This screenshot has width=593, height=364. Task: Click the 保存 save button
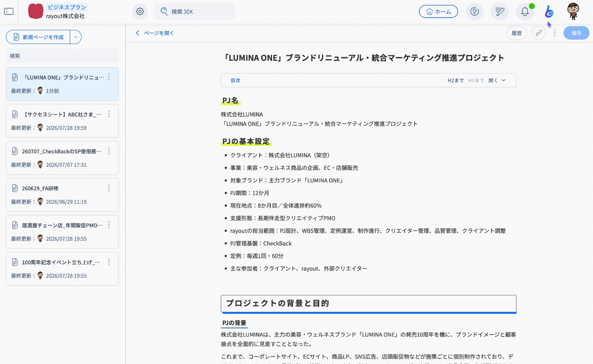click(x=576, y=33)
